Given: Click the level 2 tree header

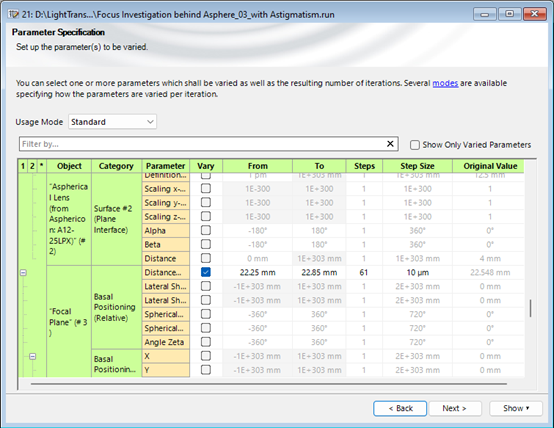Looking at the screenshot, I should 32,166.
